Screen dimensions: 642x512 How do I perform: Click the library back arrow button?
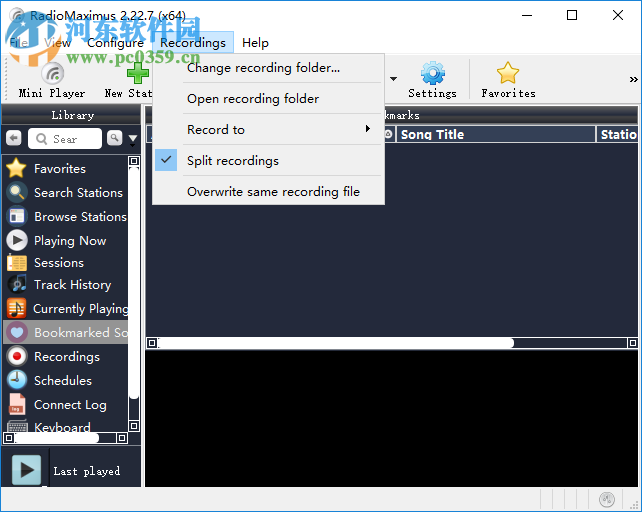click(14, 138)
